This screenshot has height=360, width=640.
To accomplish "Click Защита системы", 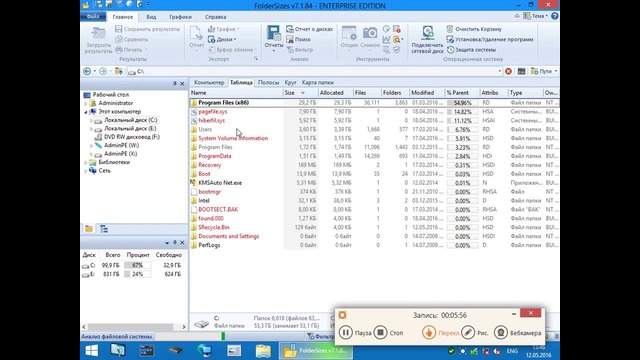I will 471,49.
